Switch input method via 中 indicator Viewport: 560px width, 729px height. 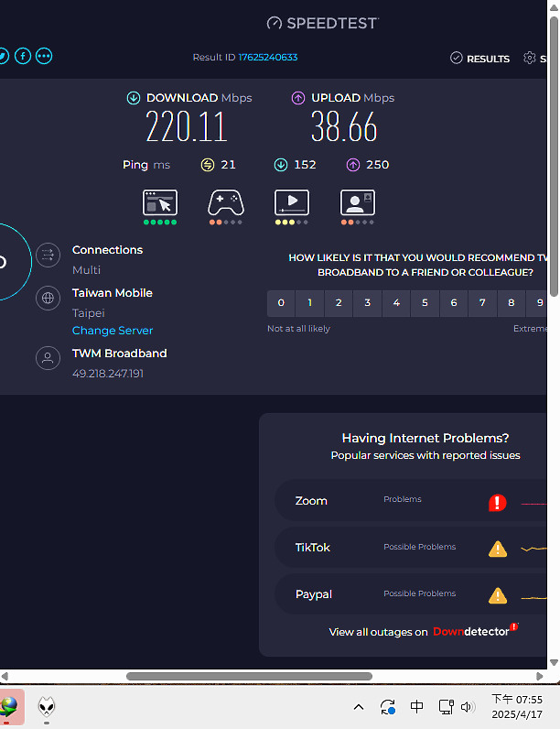pyautogui.click(x=416, y=707)
